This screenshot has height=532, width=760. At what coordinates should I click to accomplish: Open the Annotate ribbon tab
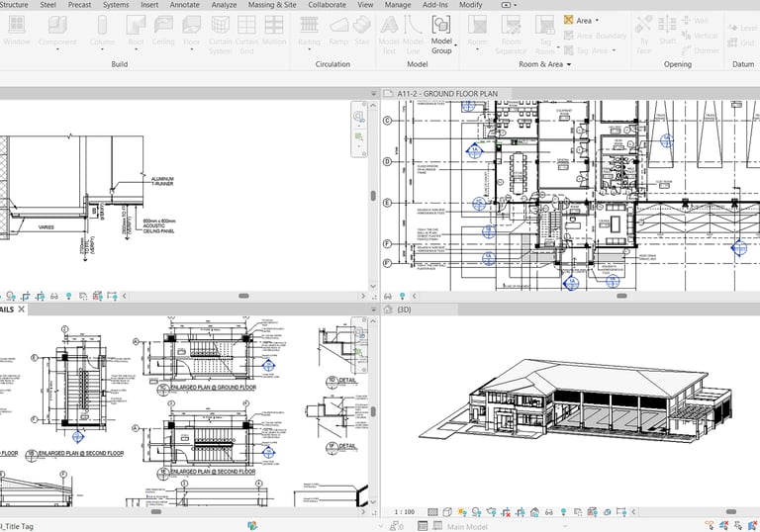tap(184, 5)
